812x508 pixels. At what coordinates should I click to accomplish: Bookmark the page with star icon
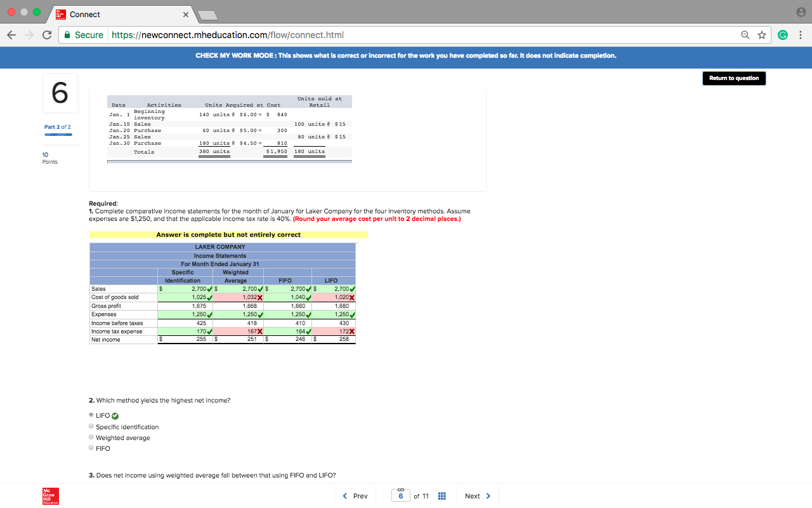761,35
